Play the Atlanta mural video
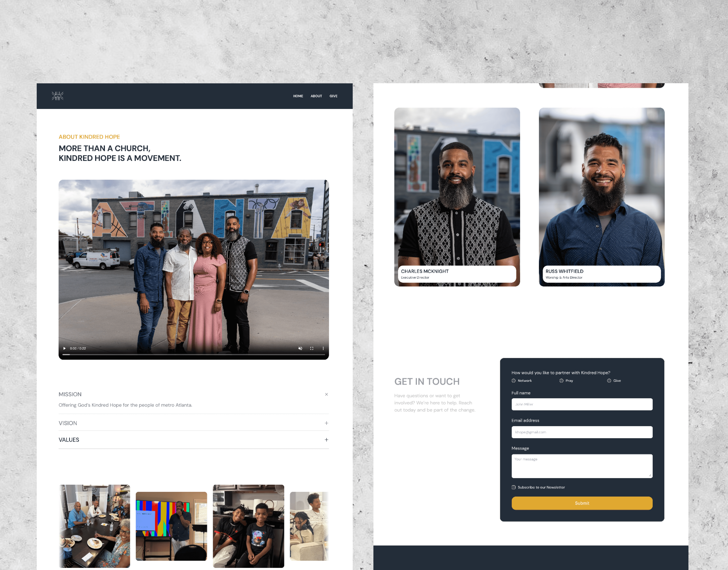The width and height of the screenshot is (728, 570). (x=64, y=348)
